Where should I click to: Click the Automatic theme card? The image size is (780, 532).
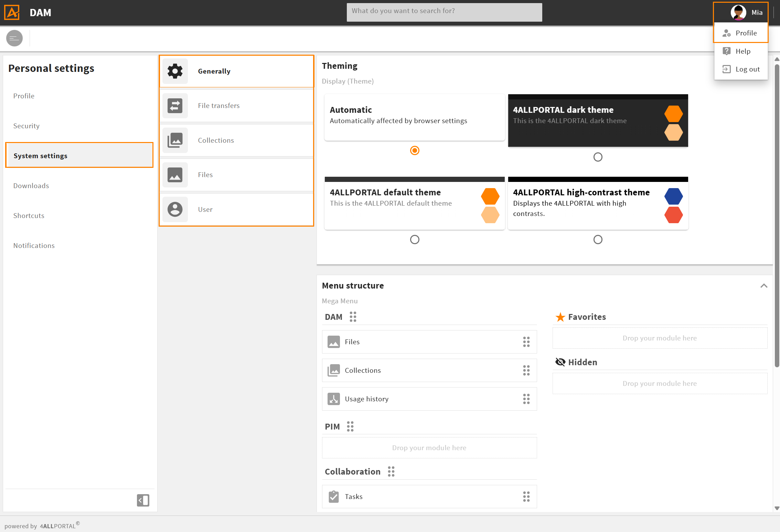[415, 117]
